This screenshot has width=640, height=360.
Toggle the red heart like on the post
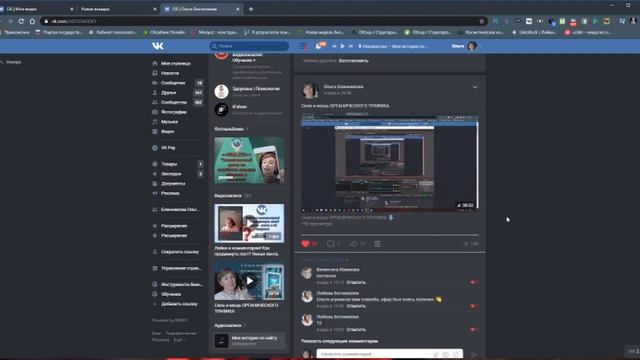click(305, 244)
